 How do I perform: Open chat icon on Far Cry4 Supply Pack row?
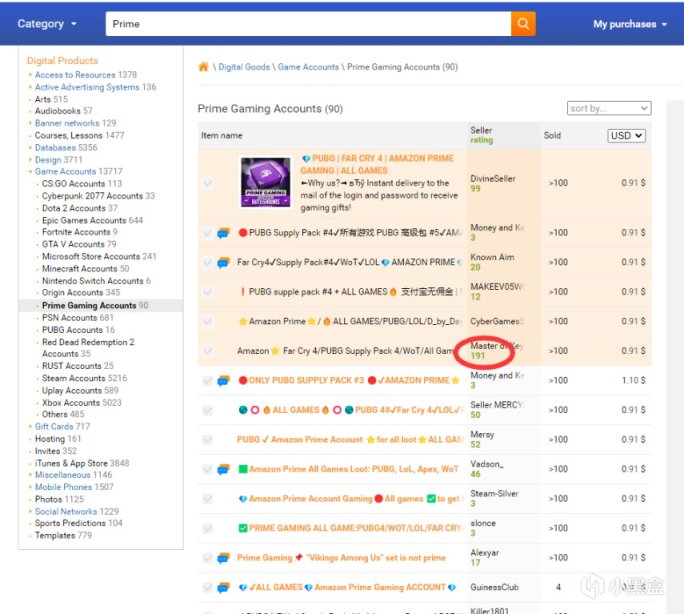223,263
